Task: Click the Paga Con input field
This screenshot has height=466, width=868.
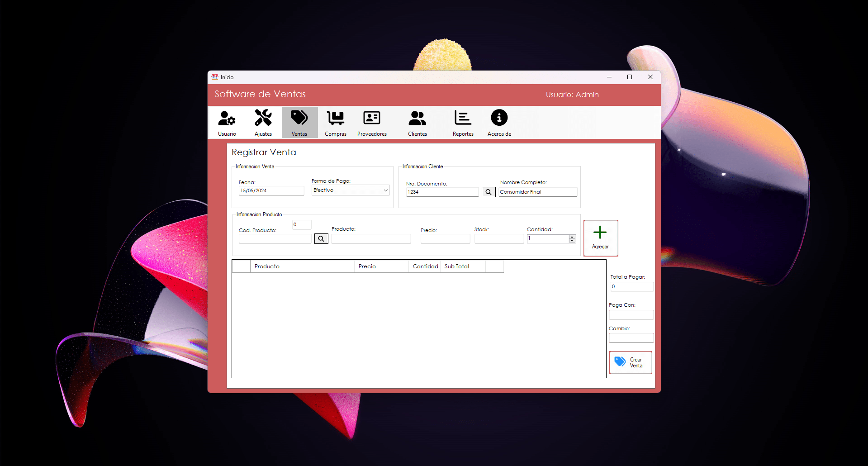Action: 631,314
